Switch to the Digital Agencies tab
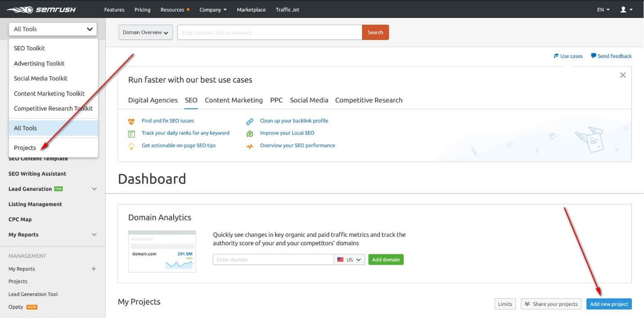The width and height of the screenshot is (644, 318). coord(153,100)
